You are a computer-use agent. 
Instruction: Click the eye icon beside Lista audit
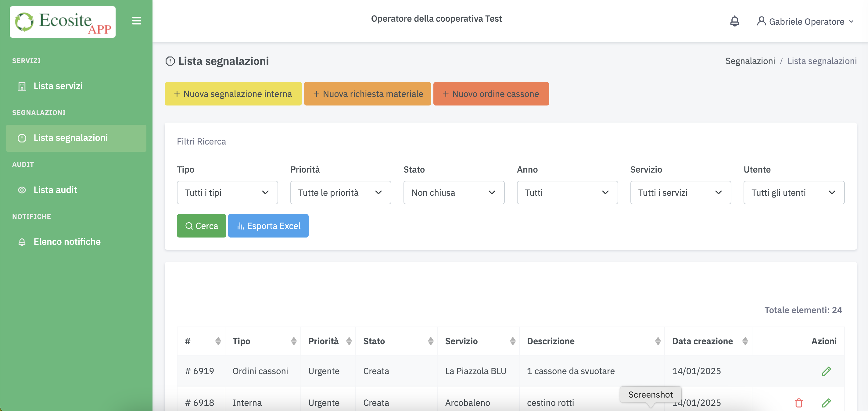[22, 190]
